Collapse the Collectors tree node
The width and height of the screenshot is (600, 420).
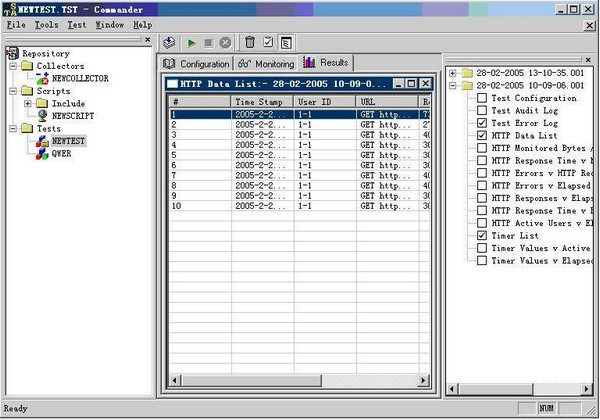(13, 66)
